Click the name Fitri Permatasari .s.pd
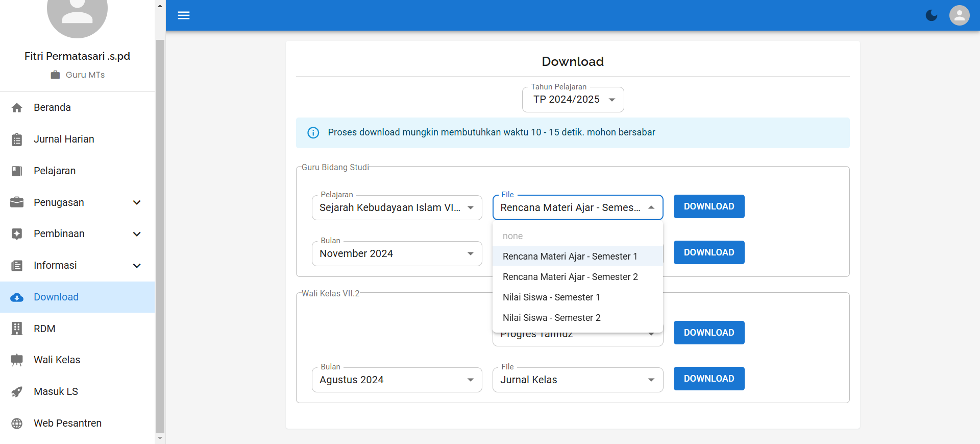 [77, 56]
